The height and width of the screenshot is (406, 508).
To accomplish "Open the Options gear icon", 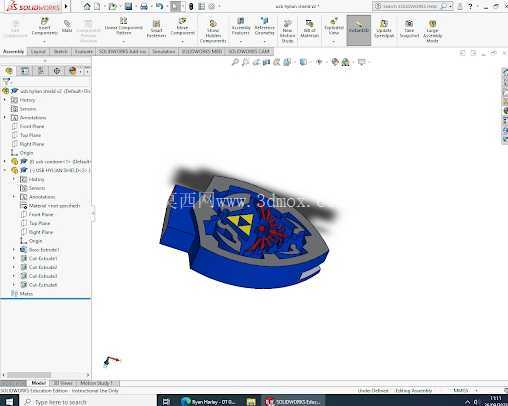I will [212, 6].
